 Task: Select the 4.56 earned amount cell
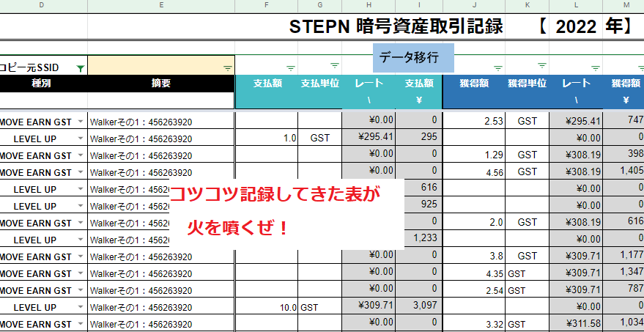[474, 171]
